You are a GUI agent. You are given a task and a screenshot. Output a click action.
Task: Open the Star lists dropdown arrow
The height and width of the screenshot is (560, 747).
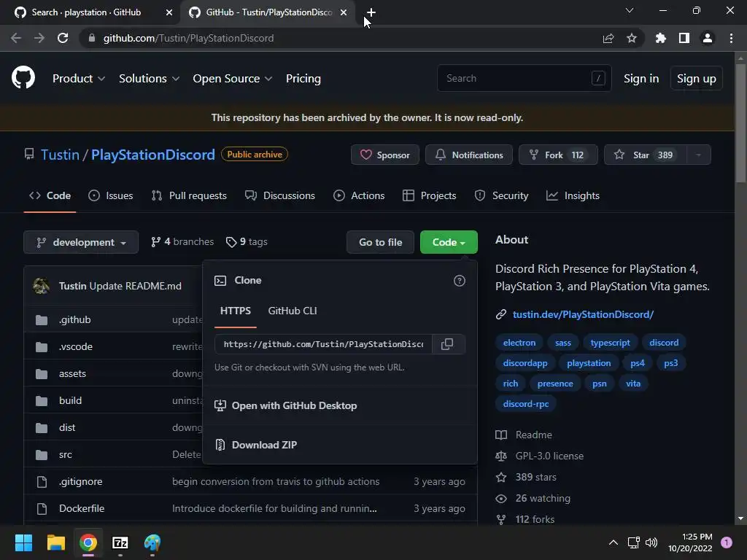pos(698,155)
